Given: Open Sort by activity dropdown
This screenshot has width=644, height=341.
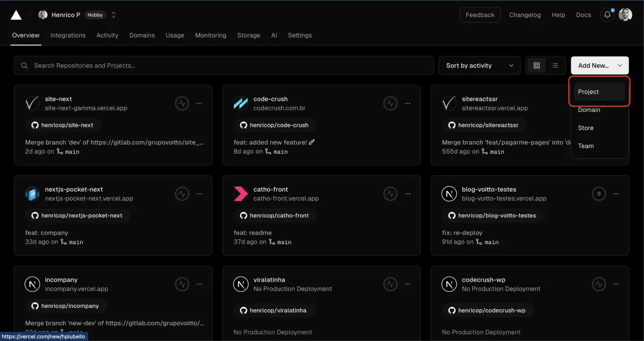Looking at the screenshot, I should click(x=480, y=65).
